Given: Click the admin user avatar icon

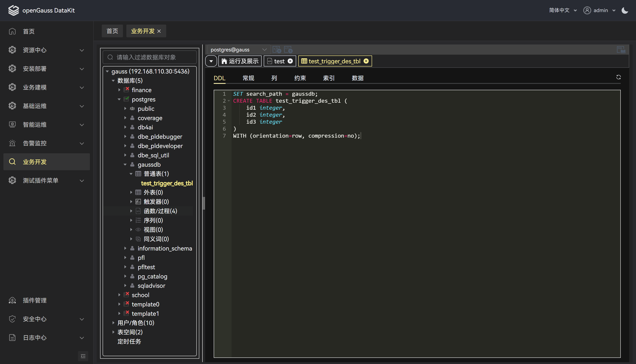Looking at the screenshot, I should tap(587, 10).
